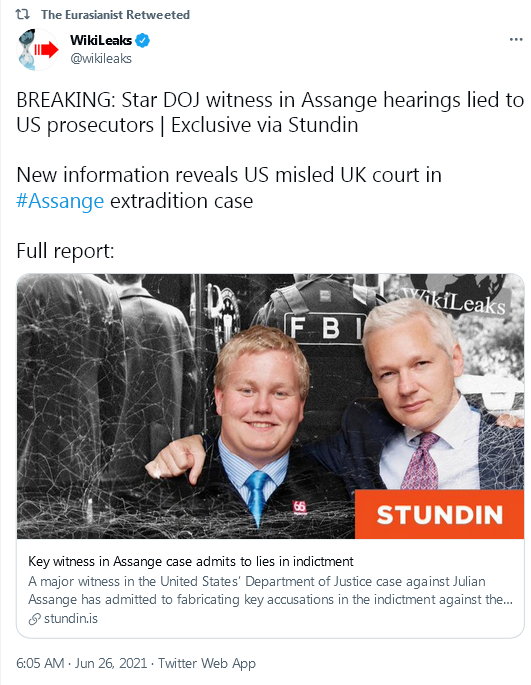Click the #Assange hashtag
Image resolution: width=531 pixels, height=685 pixels.
(60, 201)
